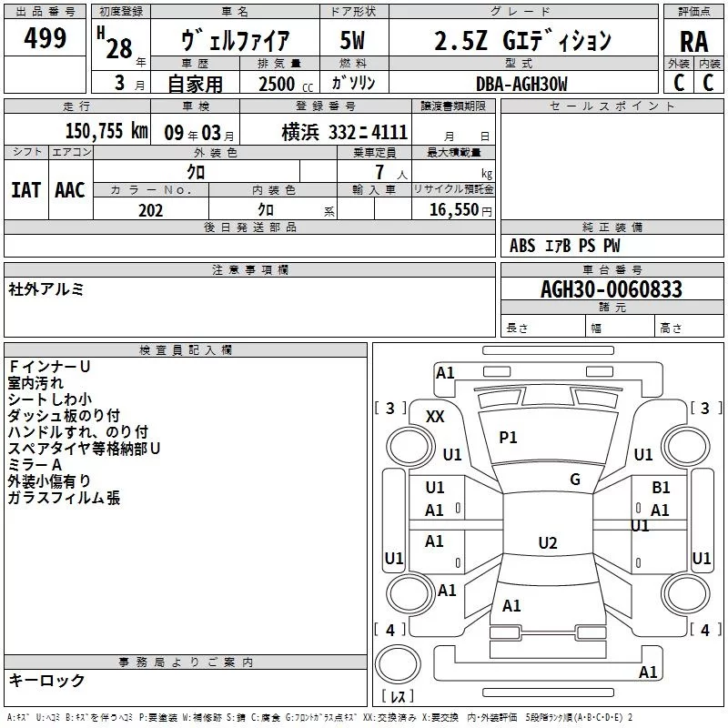
Task: Click the lot number 499
Action: [x=45, y=38]
